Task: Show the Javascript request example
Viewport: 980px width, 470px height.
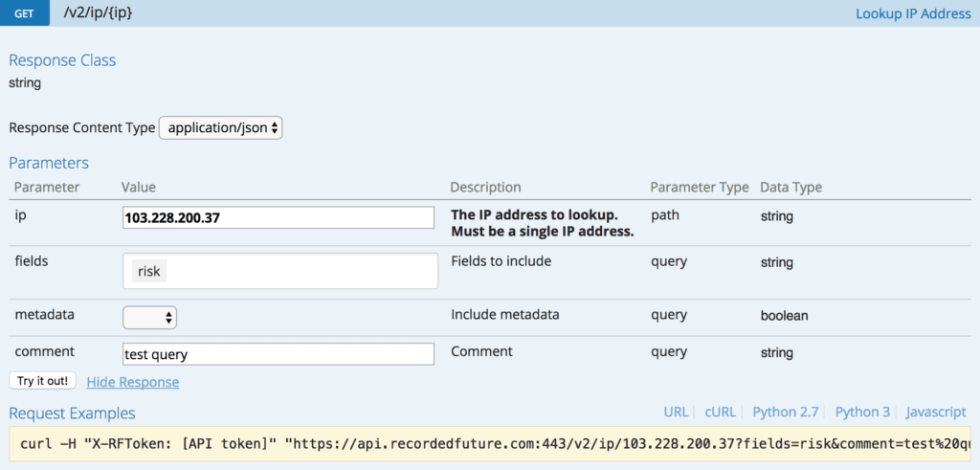Action: (936, 412)
